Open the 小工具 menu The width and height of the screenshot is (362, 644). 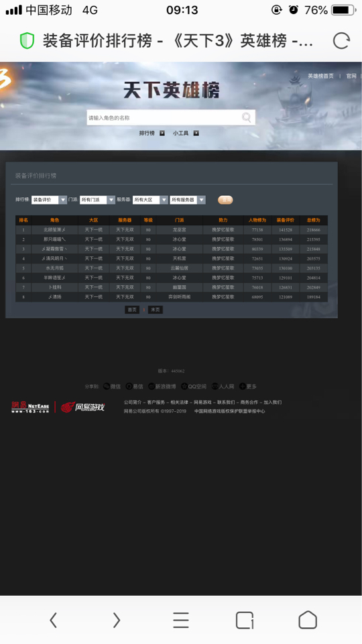[x=186, y=133]
